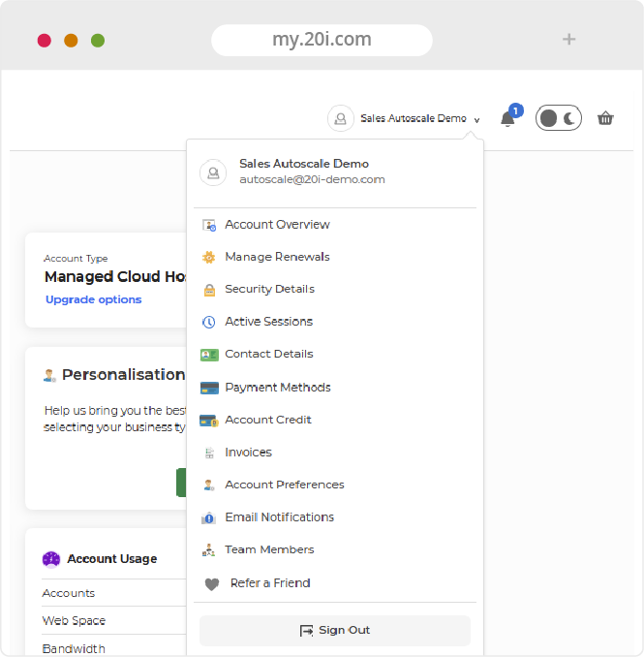Collapse the Sales Autoscale Demo account dropdown
644x657 pixels.
coord(413,118)
